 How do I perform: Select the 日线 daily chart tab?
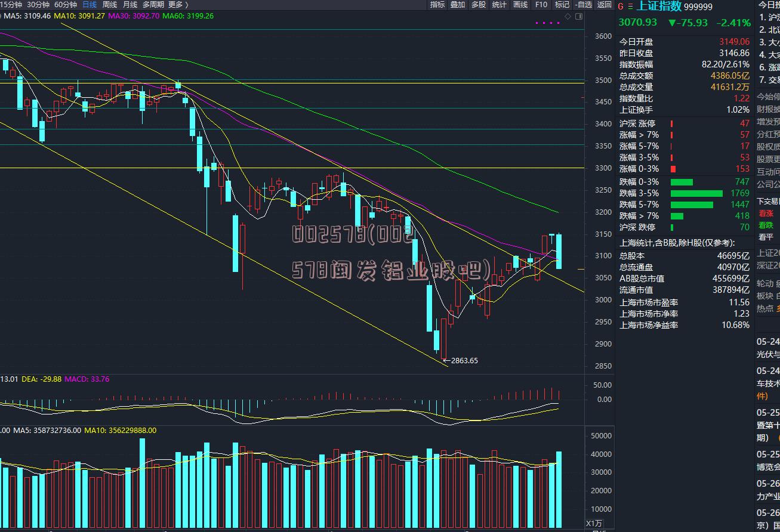(88, 4)
